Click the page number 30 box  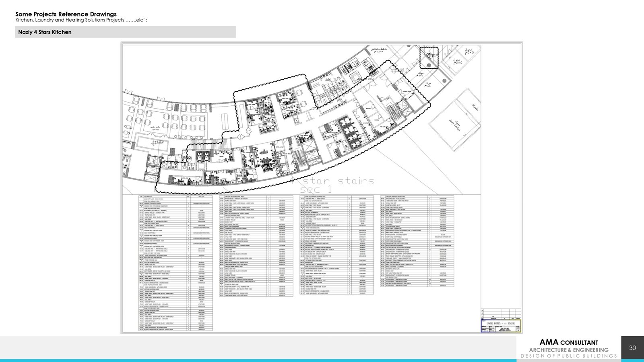coord(632,348)
